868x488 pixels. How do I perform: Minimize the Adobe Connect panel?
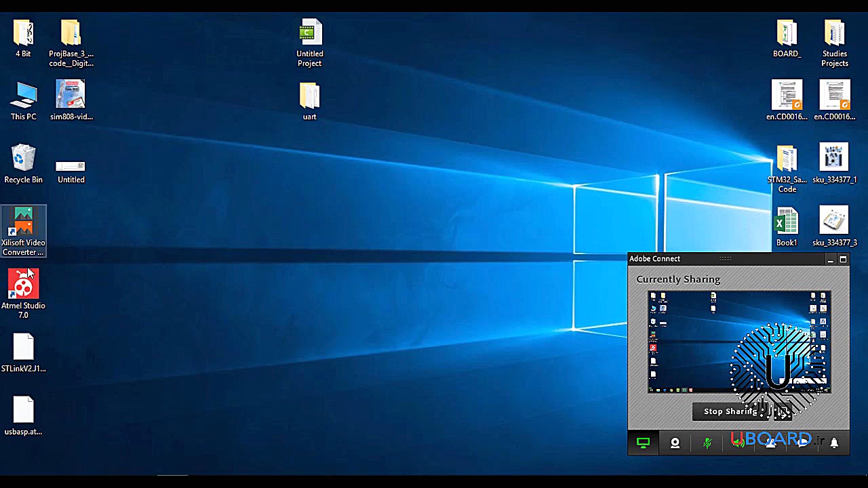[x=830, y=259]
